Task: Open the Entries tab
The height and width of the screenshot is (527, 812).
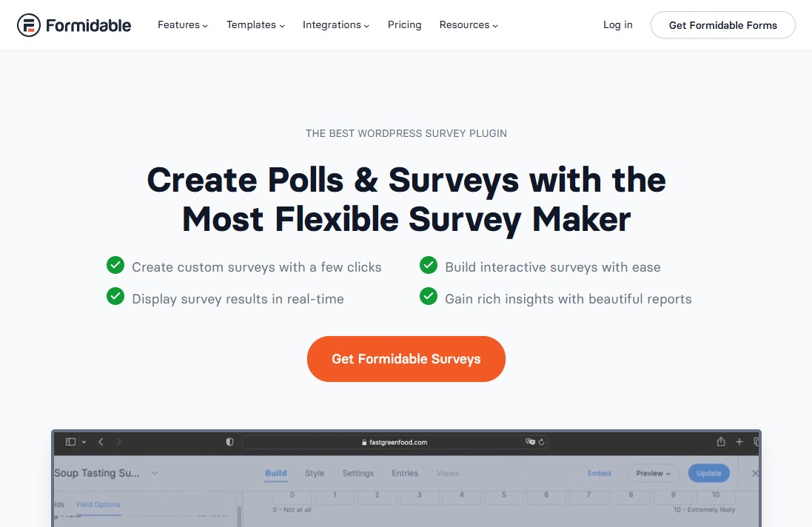Action: pyautogui.click(x=404, y=473)
